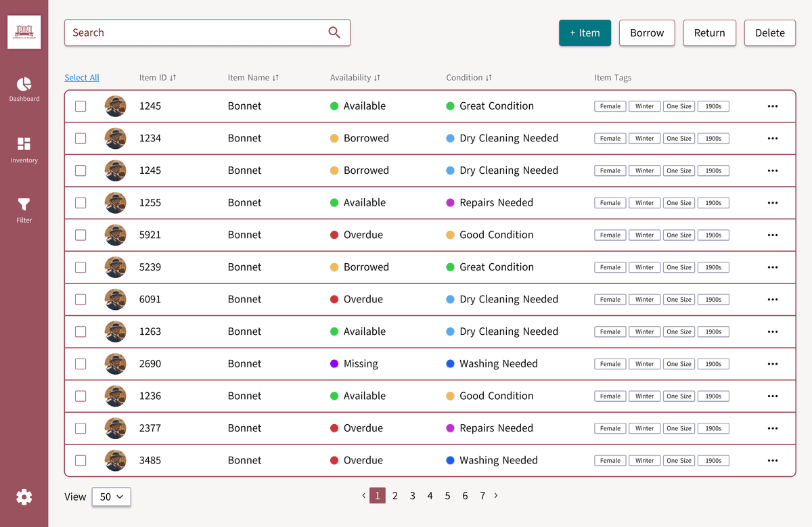Click into the Search field
This screenshot has width=812, height=527.
pos(196,32)
